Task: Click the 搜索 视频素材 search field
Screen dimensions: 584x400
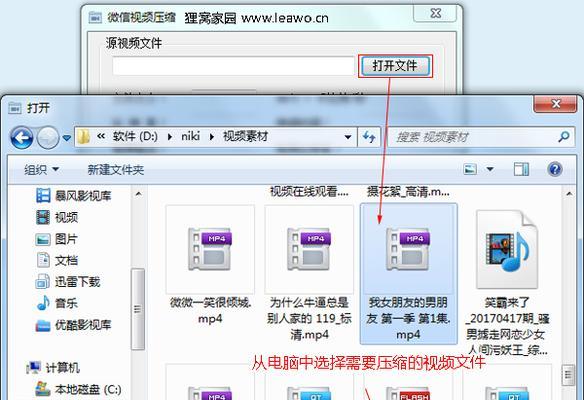Action: pos(472,137)
